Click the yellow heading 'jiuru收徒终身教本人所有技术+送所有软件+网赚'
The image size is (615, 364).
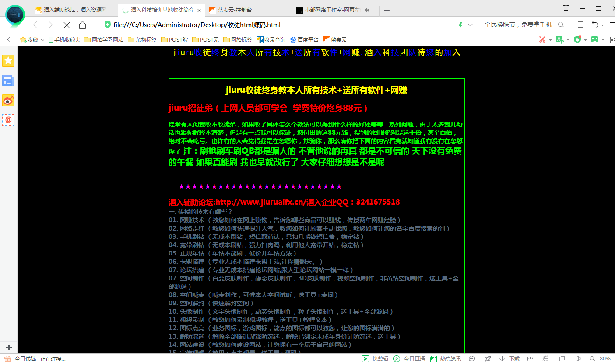coord(316,90)
